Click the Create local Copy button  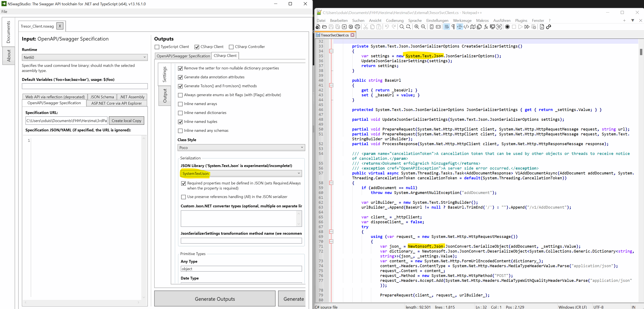(x=126, y=121)
